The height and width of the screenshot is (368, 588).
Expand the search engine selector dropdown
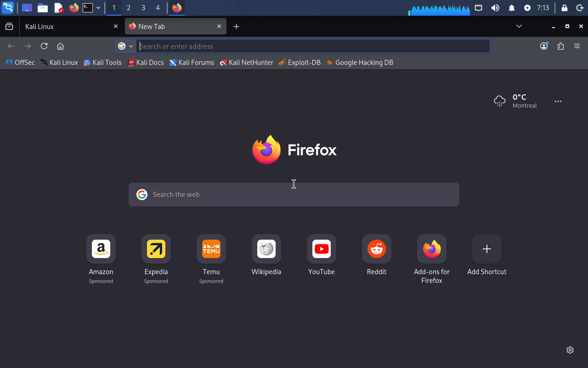(125, 46)
